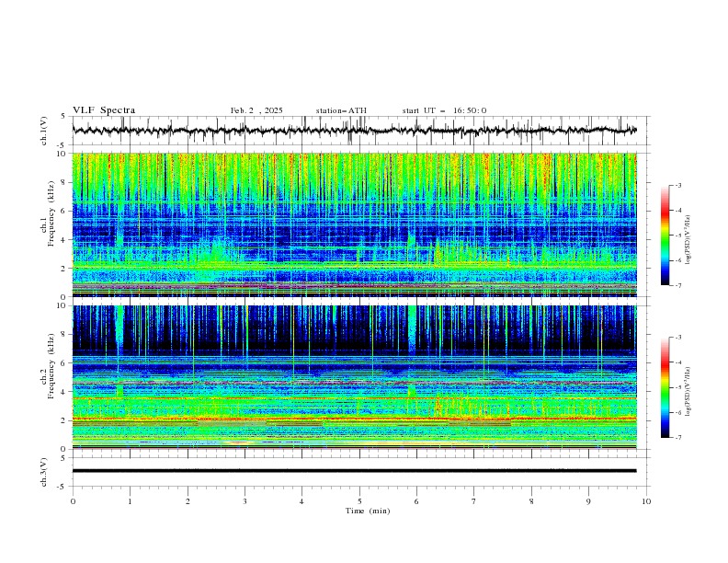Click the ch.2 spectrogram panel
The image size is (728, 563).
coord(355,377)
